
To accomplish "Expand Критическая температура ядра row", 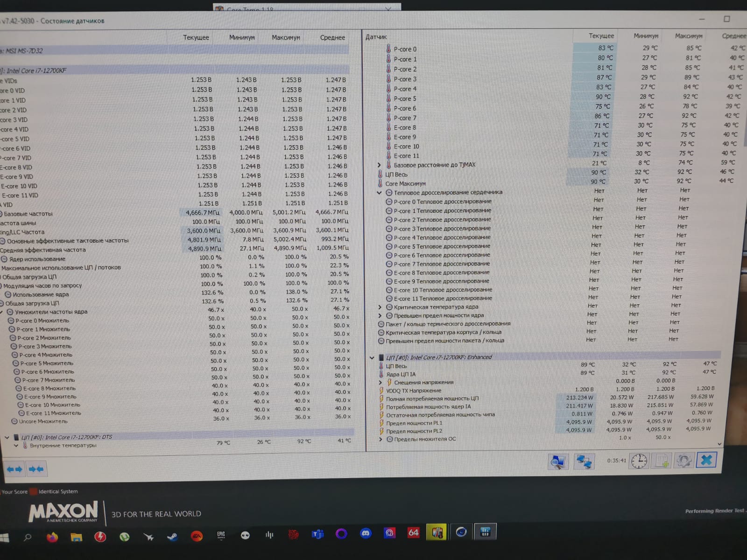I will point(380,307).
